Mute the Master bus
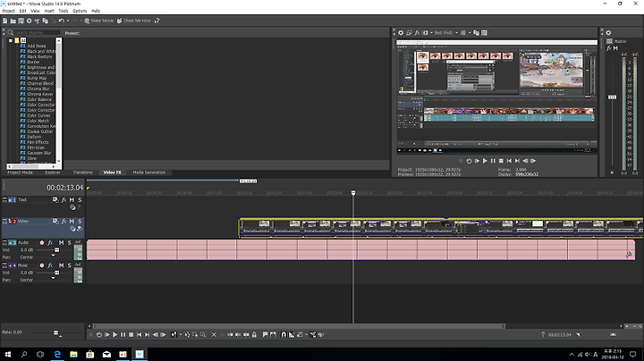The width and height of the screenshot is (644, 361). point(615,48)
